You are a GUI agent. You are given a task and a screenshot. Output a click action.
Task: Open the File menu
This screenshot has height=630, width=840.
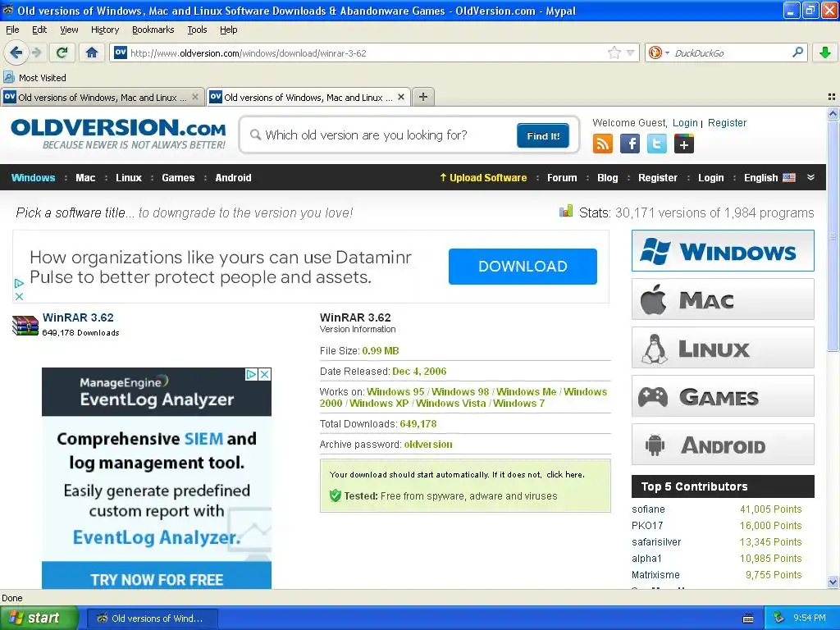(x=12, y=30)
